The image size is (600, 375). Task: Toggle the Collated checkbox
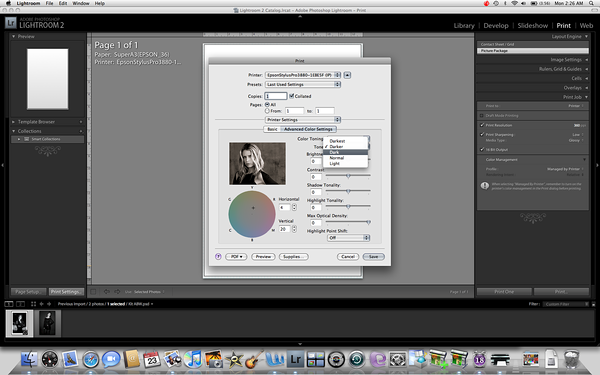point(292,96)
